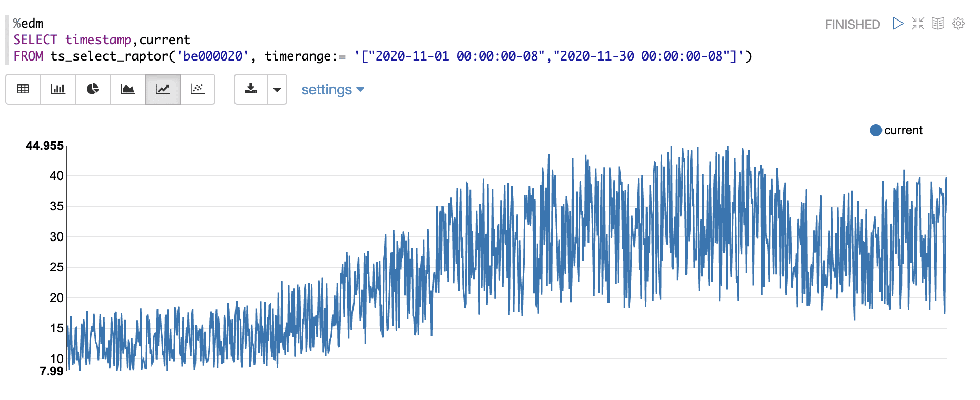Expand the chart settings link

pyautogui.click(x=332, y=90)
